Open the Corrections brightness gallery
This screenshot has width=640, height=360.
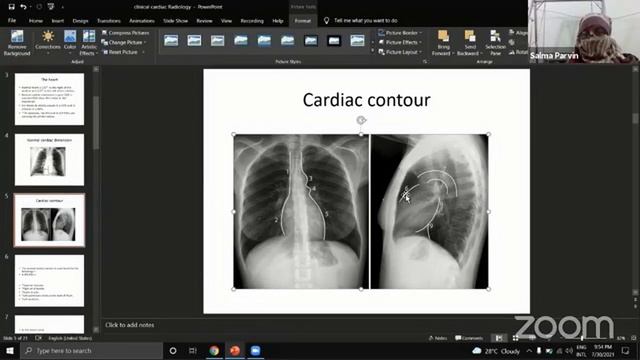[48, 42]
